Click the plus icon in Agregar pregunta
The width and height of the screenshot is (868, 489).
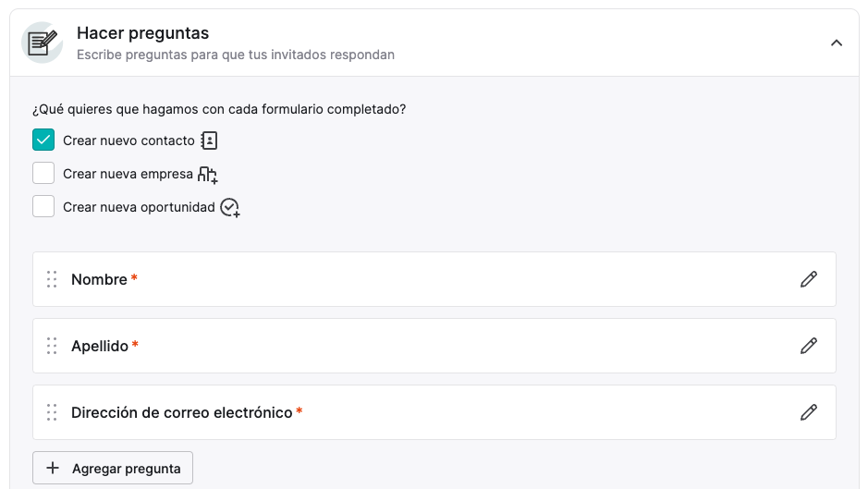point(53,468)
